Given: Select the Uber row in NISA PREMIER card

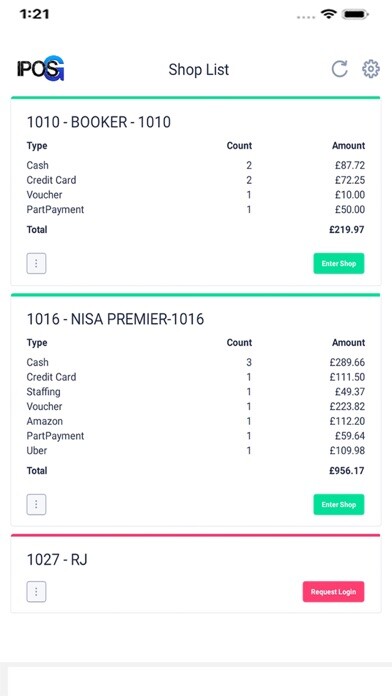Looking at the screenshot, I should (x=196, y=451).
